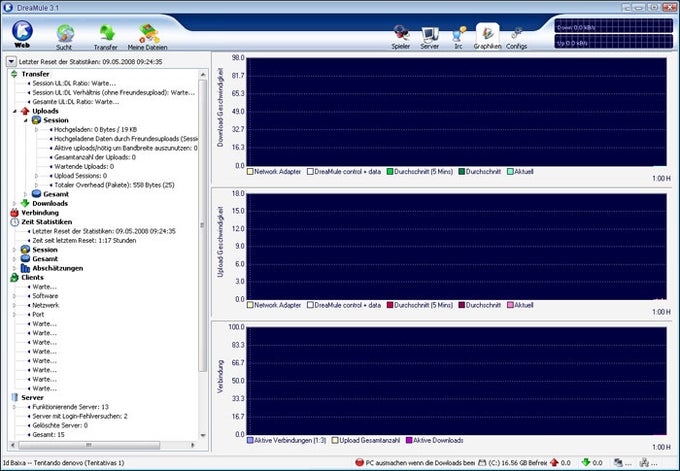Click the Verbindung plug icon

click(14, 213)
